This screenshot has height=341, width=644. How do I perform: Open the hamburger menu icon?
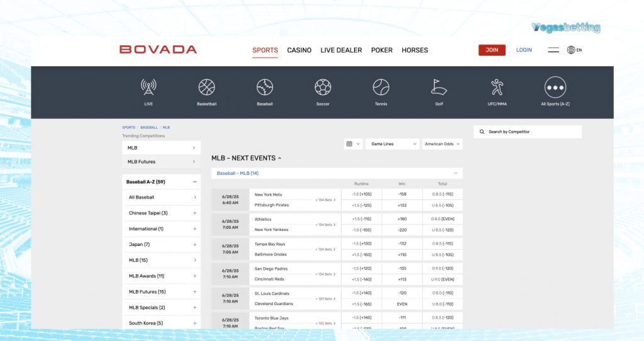point(553,50)
